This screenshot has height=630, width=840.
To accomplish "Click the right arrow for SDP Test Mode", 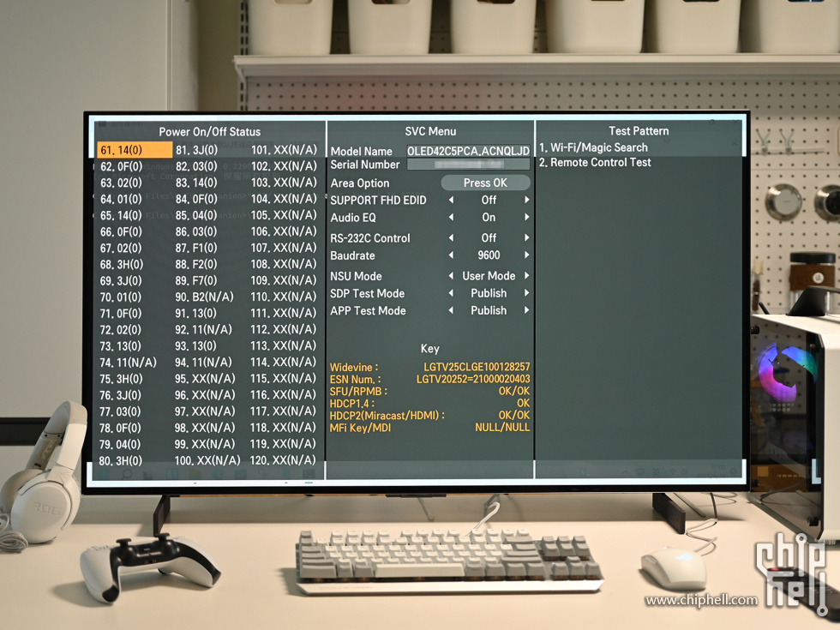I will pyautogui.click(x=527, y=293).
